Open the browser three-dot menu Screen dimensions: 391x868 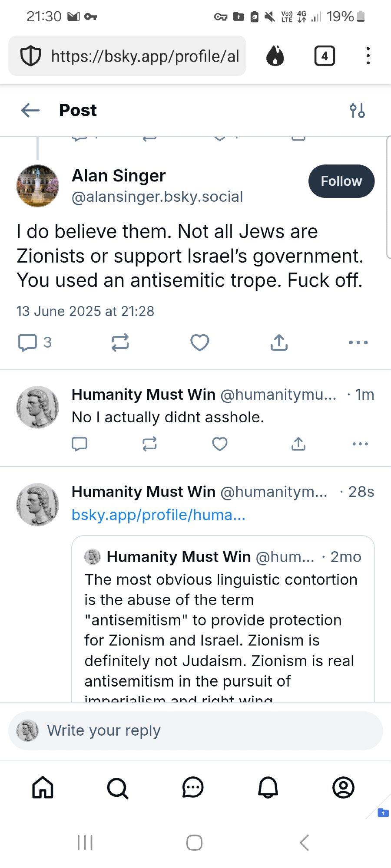(x=368, y=56)
